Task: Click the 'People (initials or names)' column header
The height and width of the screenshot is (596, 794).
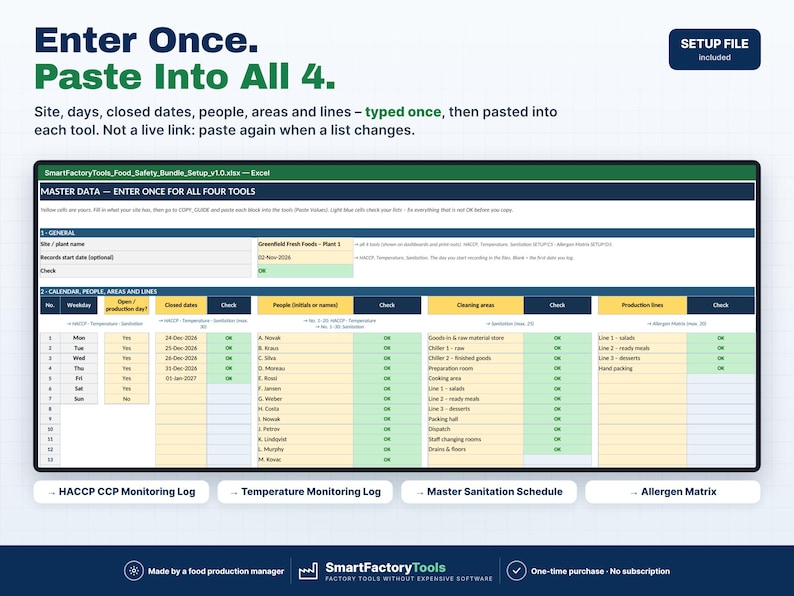Action: pos(305,305)
